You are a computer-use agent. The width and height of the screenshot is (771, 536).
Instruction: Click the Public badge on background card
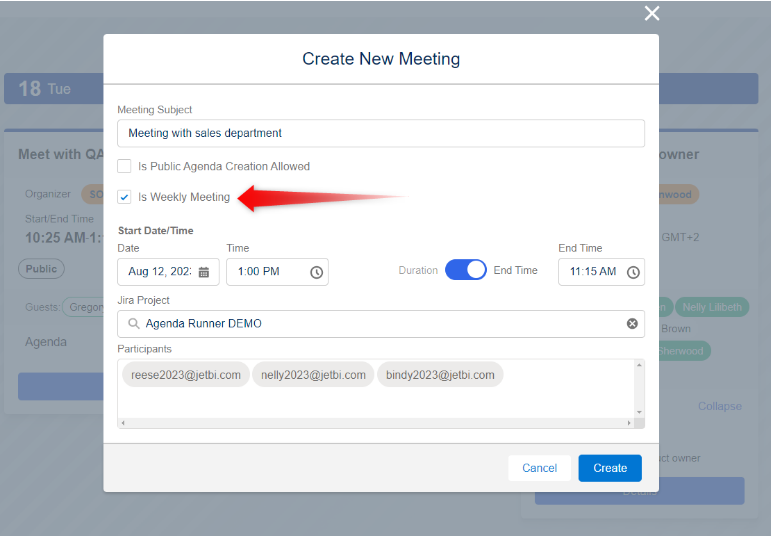[41, 269]
